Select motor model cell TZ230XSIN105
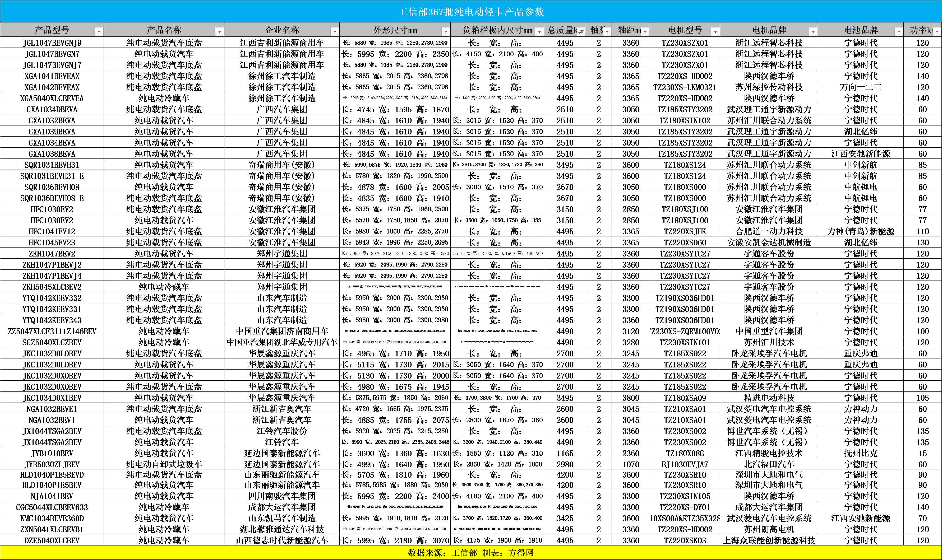942x560 pixels. click(x=685, y=496)
